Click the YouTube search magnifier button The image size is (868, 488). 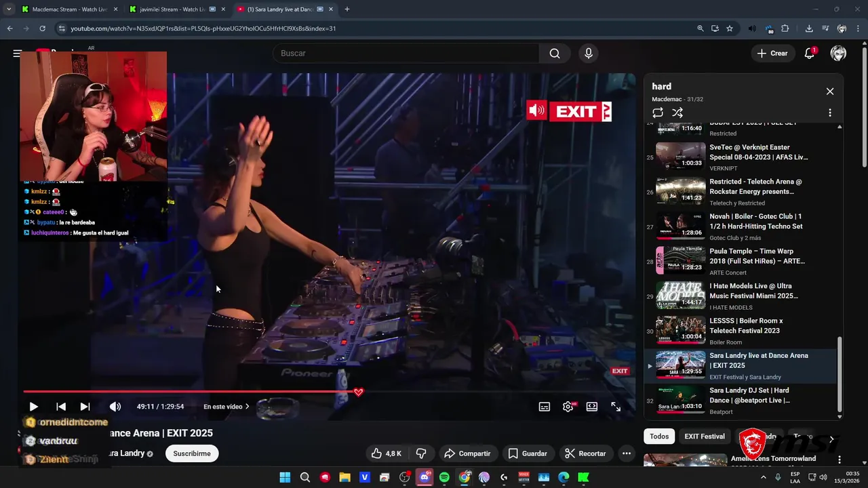point(555,54)
